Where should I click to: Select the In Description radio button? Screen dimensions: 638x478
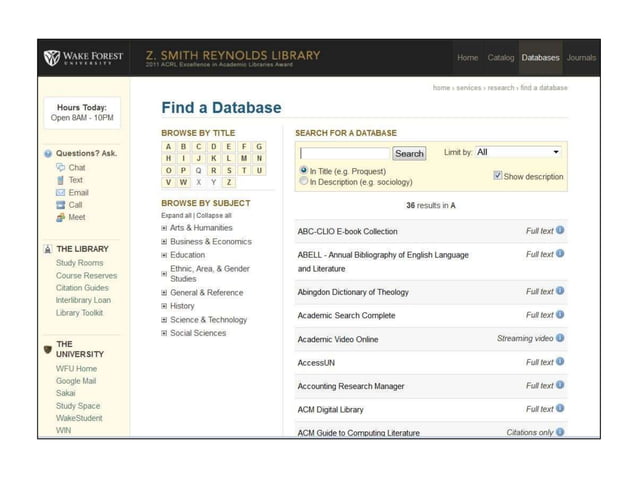click(304, 182)
